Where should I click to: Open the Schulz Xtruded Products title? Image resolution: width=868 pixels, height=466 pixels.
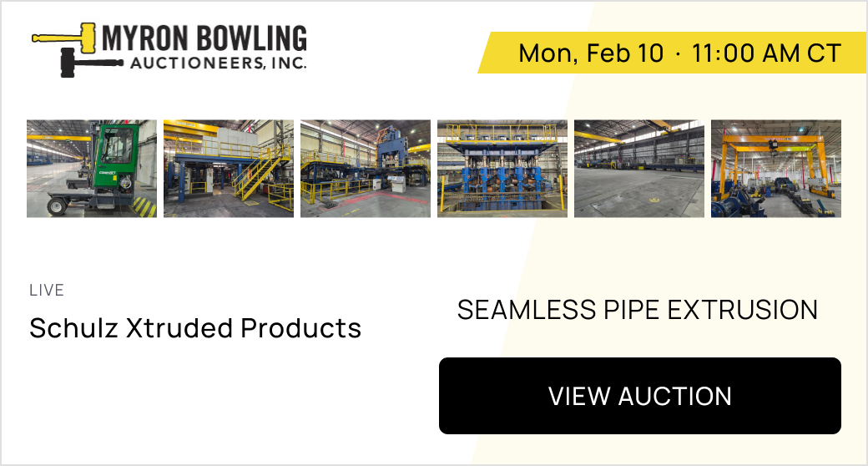(195, 327)
